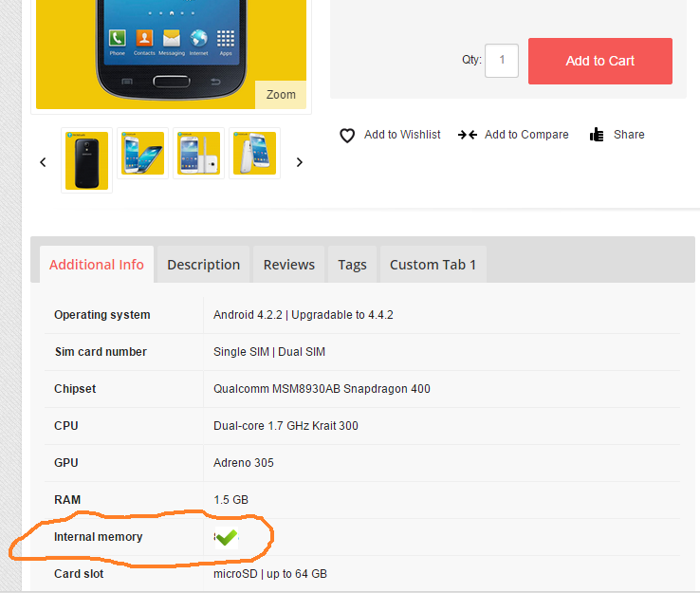Click the Operating system label
This screenshot has height=593, width=700.
102,315
